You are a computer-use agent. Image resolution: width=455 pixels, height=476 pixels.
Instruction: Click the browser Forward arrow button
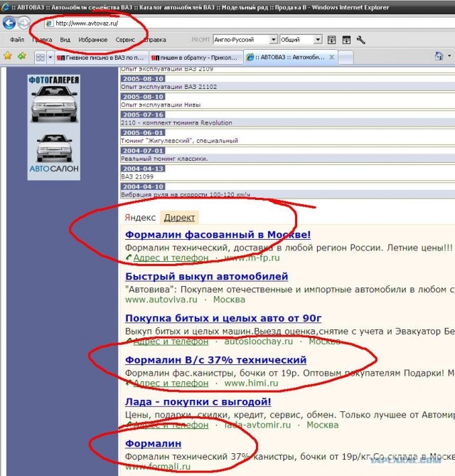click(23, 23)
